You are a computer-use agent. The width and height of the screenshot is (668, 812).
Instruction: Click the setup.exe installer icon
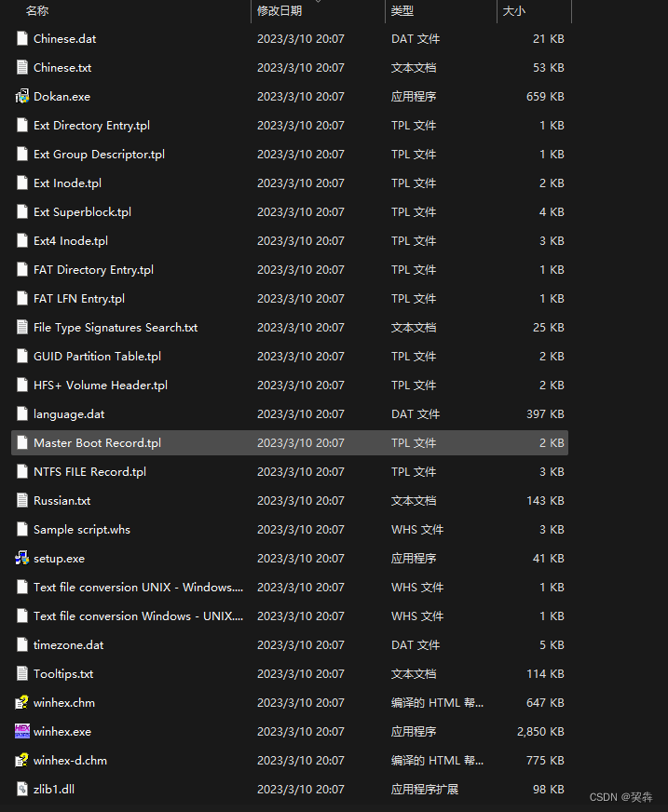click(22, 558)
